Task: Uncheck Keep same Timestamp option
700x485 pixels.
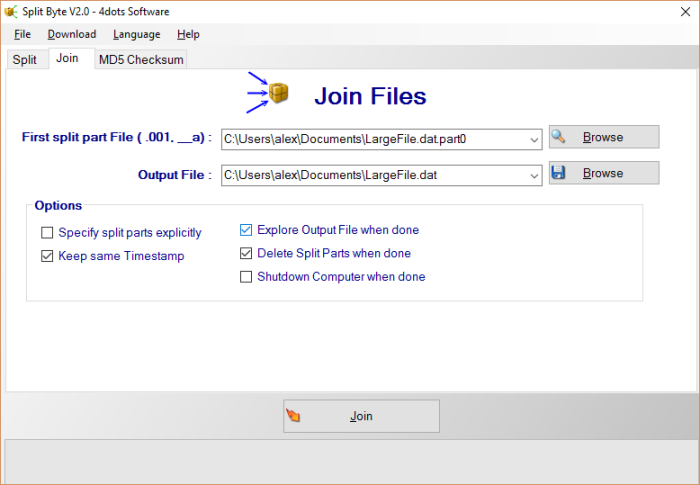Action: 47,256
